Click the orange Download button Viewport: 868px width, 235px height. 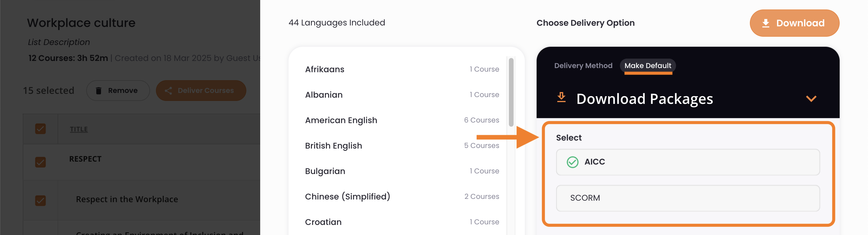tap(794, 23)
